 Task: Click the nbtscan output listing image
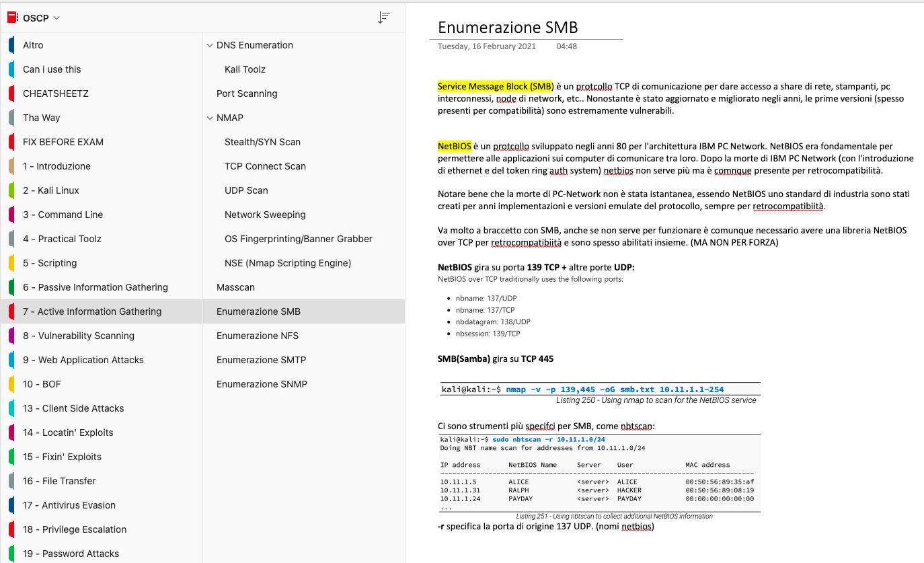coord(599,477)
